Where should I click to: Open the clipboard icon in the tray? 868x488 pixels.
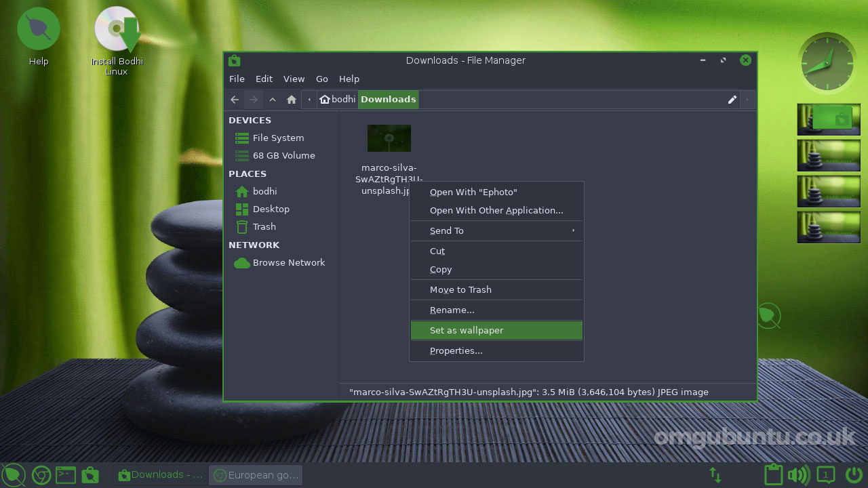pos(773,475)
